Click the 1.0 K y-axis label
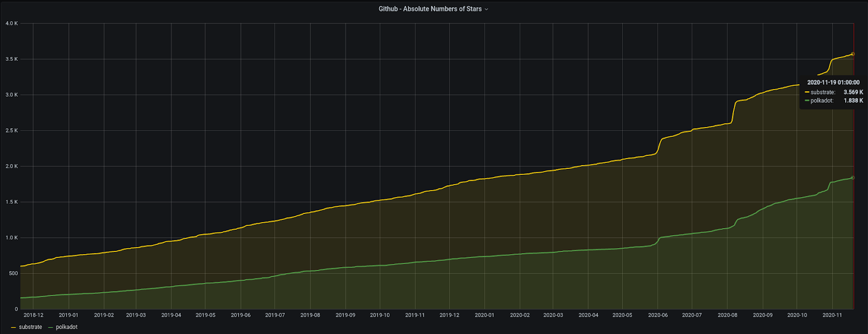868x334 pixels. [11, 238]
